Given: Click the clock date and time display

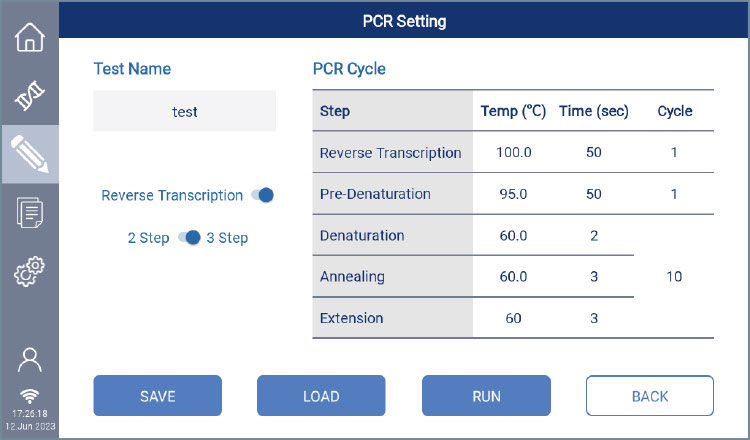Looking at the screenshot, I should tap(30, 419).
